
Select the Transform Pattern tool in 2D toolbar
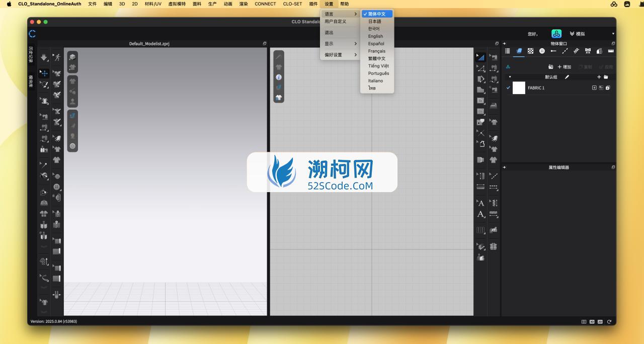pos(481,57)
